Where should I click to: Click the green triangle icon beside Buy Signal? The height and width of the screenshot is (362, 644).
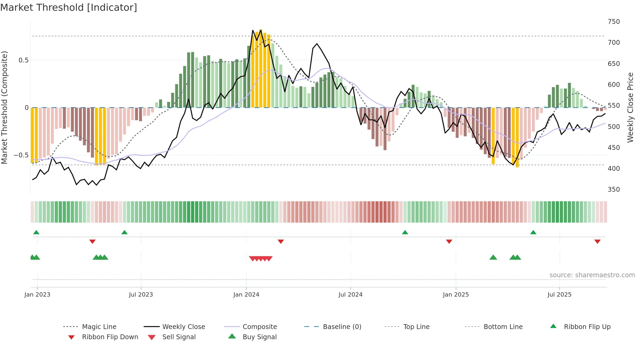click(232, 336)
